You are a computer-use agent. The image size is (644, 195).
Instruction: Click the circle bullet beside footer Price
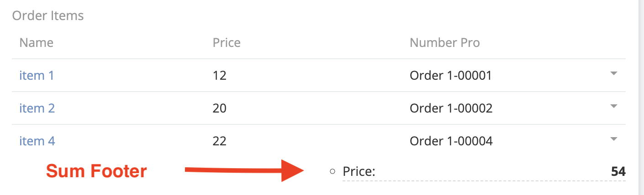pos(333,172)
